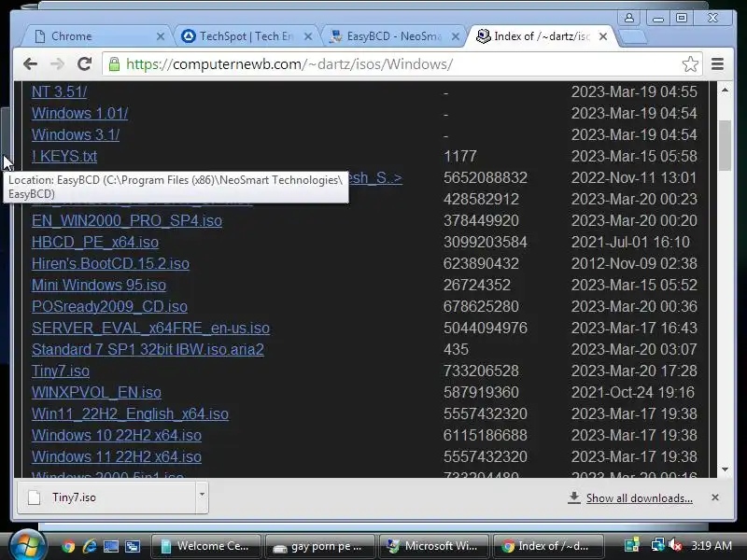Image resolution: width=747 pixels, height=560 pixels.
Task: Open the Windows 1.01/ folder link
Action: point(79,113)
